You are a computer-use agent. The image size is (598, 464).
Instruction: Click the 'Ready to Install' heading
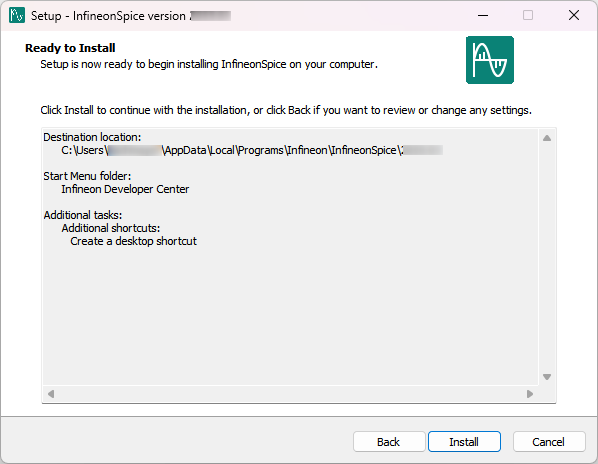click(x=70, y=48)
